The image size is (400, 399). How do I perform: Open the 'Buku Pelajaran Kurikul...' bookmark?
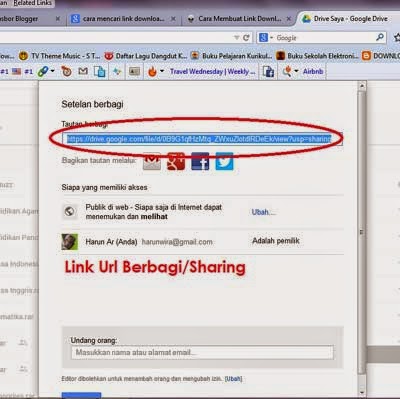click(x=232, y=56)
